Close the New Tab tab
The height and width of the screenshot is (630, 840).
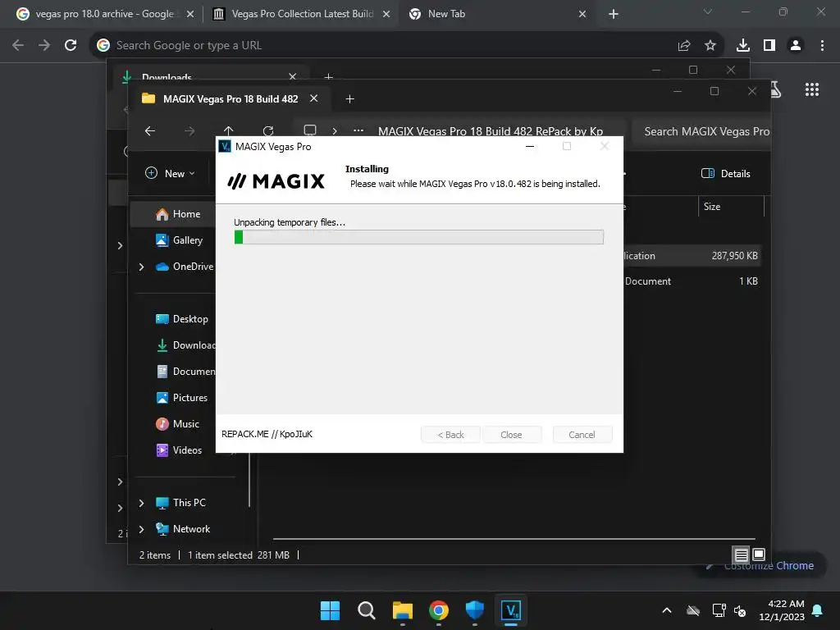tap(582, 14)
